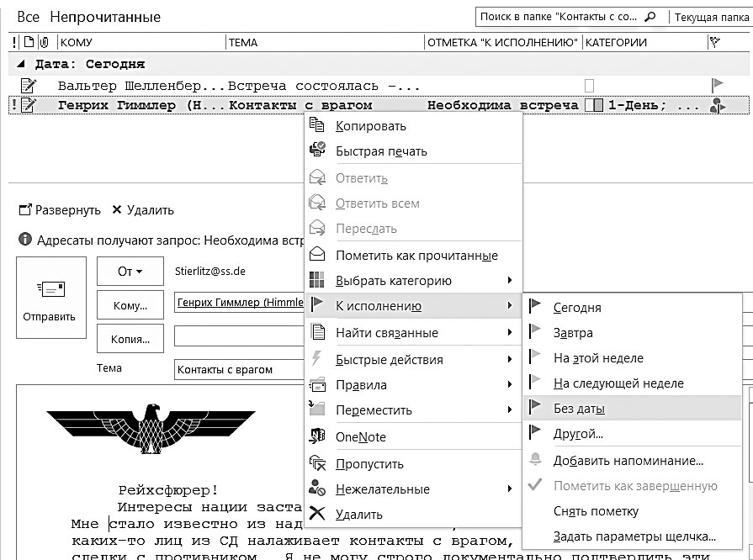
Task: Click the red flag beside Сегодня
Action: [x=535, y=306]
